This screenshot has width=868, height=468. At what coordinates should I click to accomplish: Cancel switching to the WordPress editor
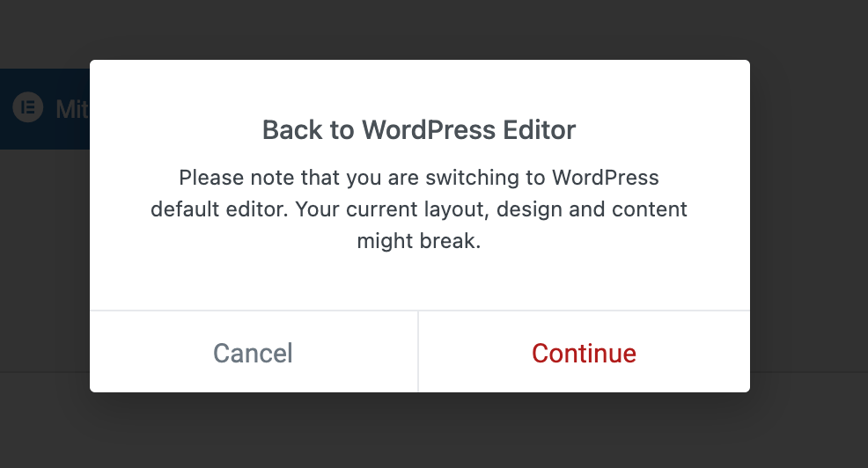pyautogui.click(x=254, y=353)
